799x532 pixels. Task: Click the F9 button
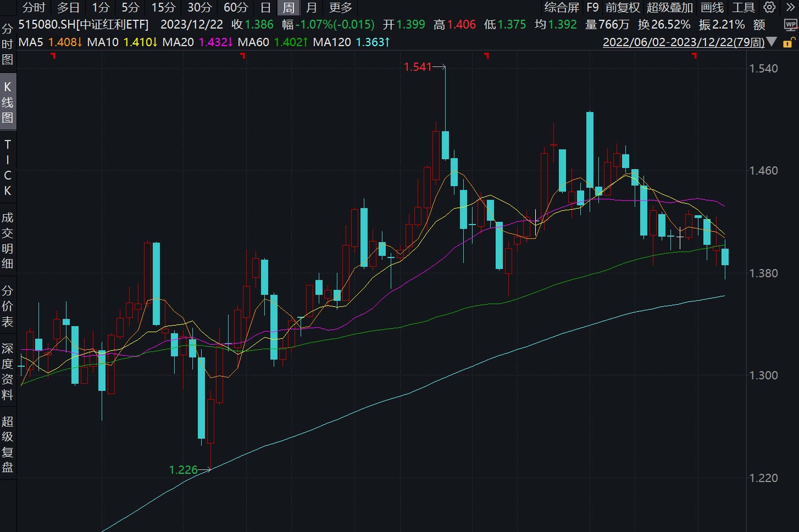click(x=592, y=8)
